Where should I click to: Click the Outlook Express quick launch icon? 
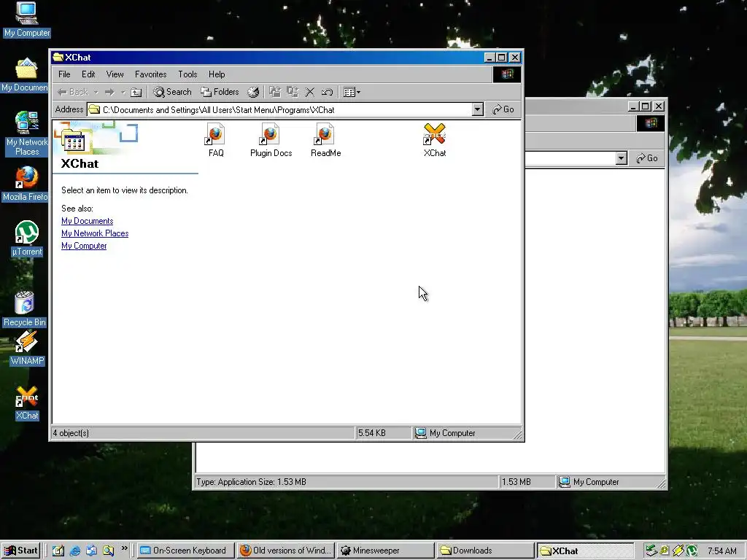(91, 551)
